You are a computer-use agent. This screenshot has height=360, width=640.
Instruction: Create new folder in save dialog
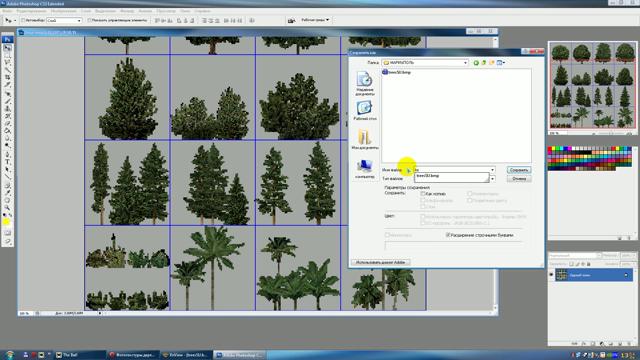point(492,63)
